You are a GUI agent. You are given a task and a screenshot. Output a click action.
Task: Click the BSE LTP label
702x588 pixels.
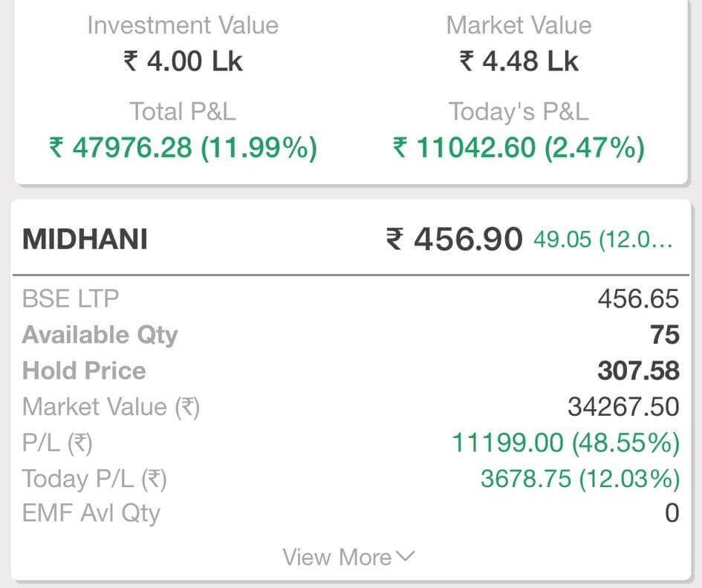pyautogui.click(x=71, y=299)
